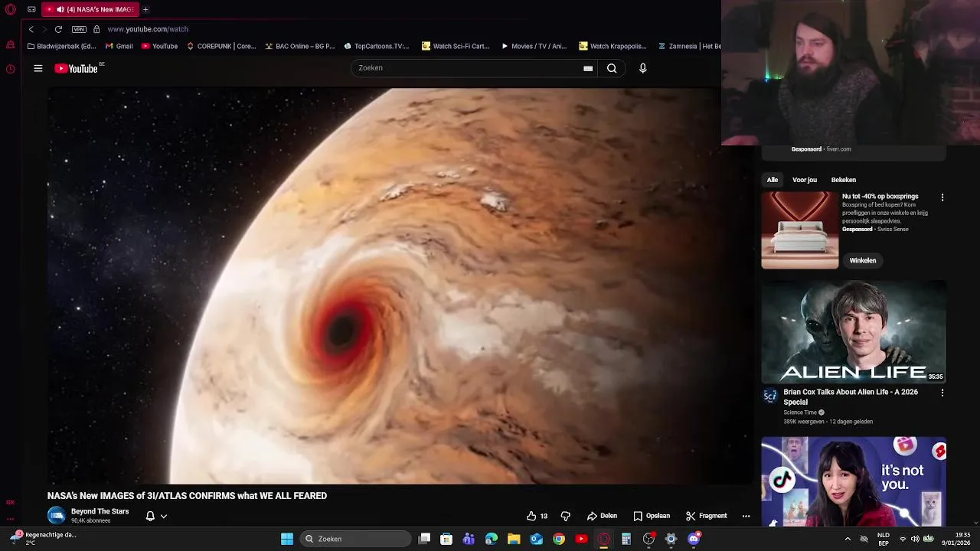Click the site security lock icon
This screenshot has height=551, width=980.
click(96, 29)
